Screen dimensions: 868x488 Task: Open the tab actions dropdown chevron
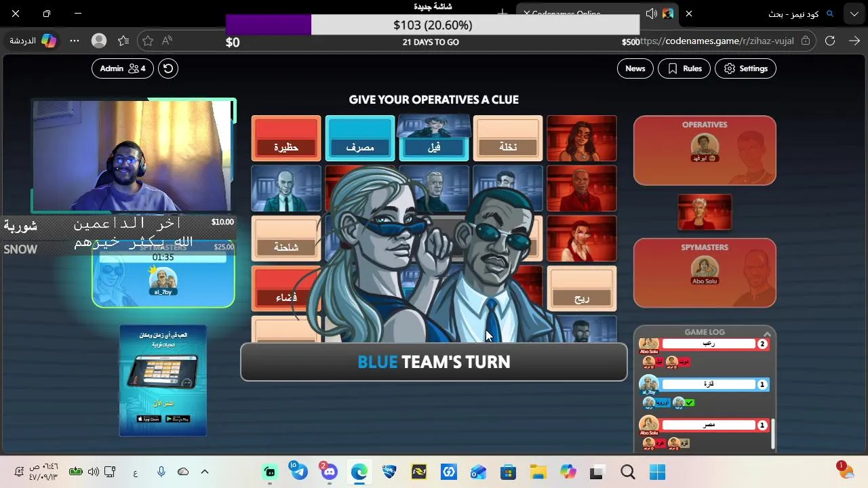pos(853,14)
